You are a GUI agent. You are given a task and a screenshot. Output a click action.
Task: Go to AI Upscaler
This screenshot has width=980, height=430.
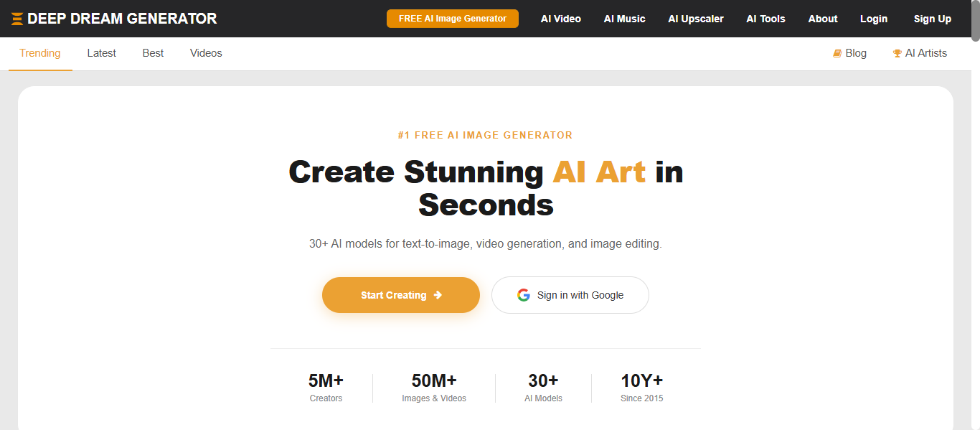coord(695,19)
